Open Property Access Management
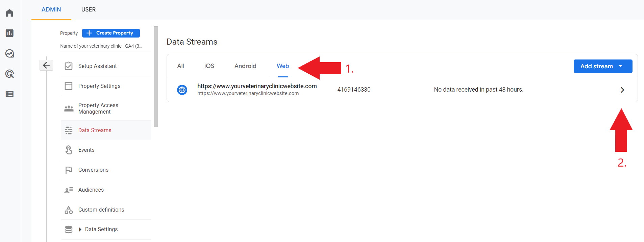This screenshot has height=242, width=644. 98,108
